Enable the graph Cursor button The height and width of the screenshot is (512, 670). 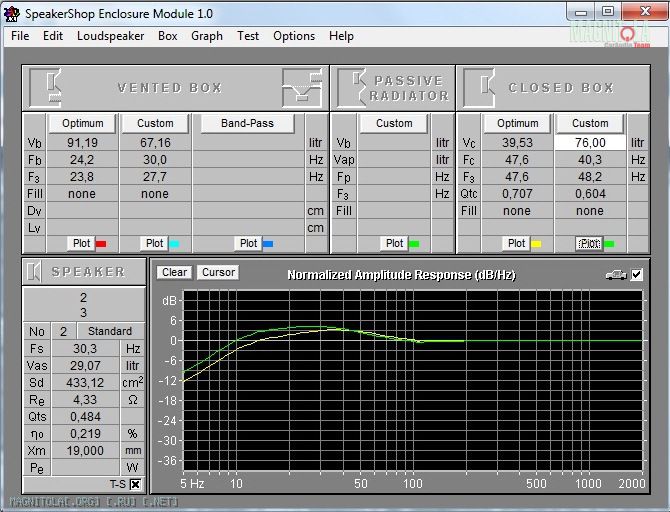[x=218, y=272]
